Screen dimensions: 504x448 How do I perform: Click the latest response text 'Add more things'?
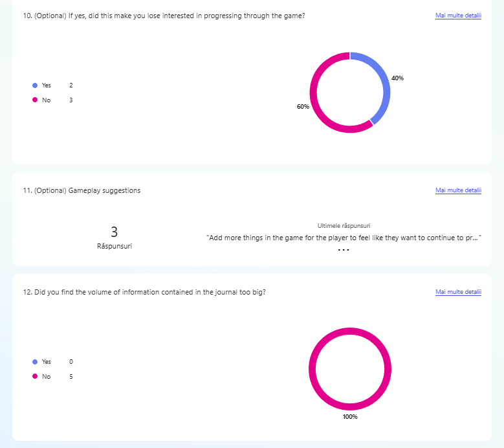[344, 238]
